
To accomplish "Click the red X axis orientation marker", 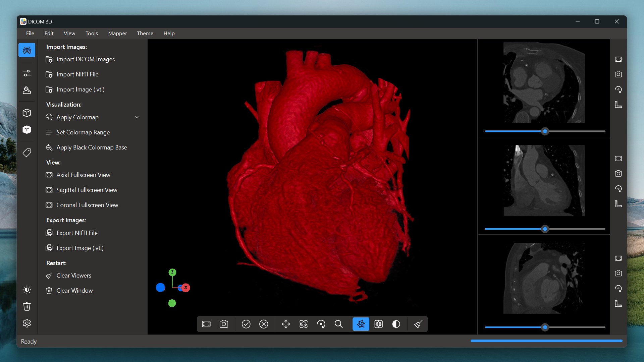I will (x=186, y=288).
